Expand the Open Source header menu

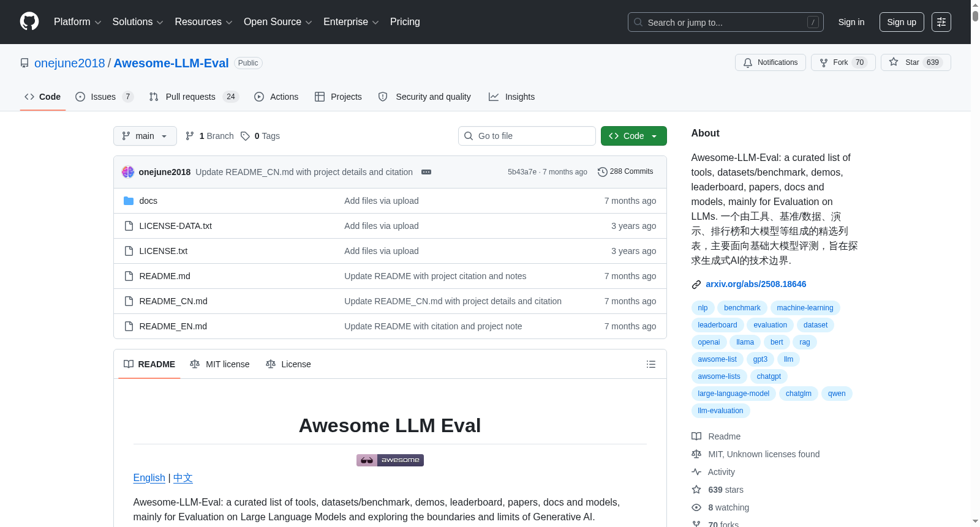click(278, 22)
